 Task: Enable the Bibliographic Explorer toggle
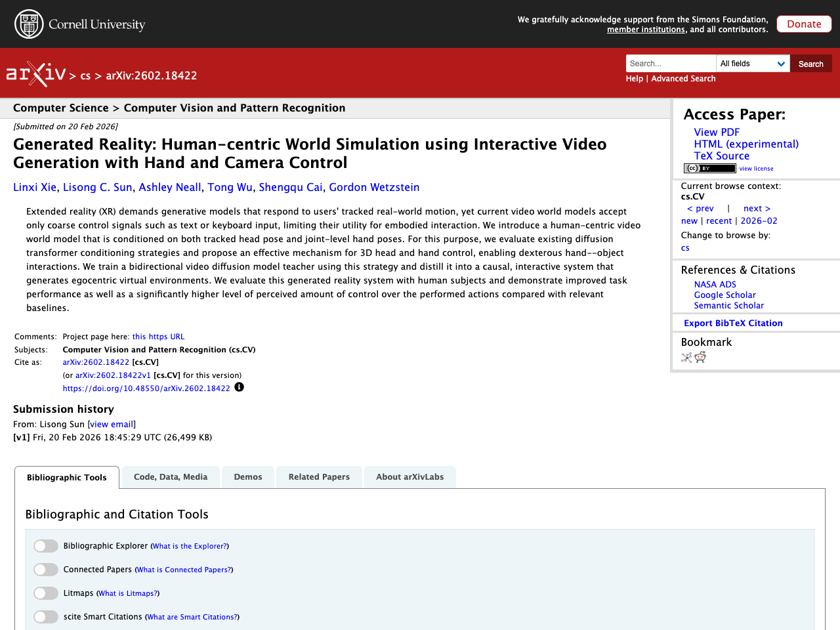pyautogui.click(x=46, y=545)
